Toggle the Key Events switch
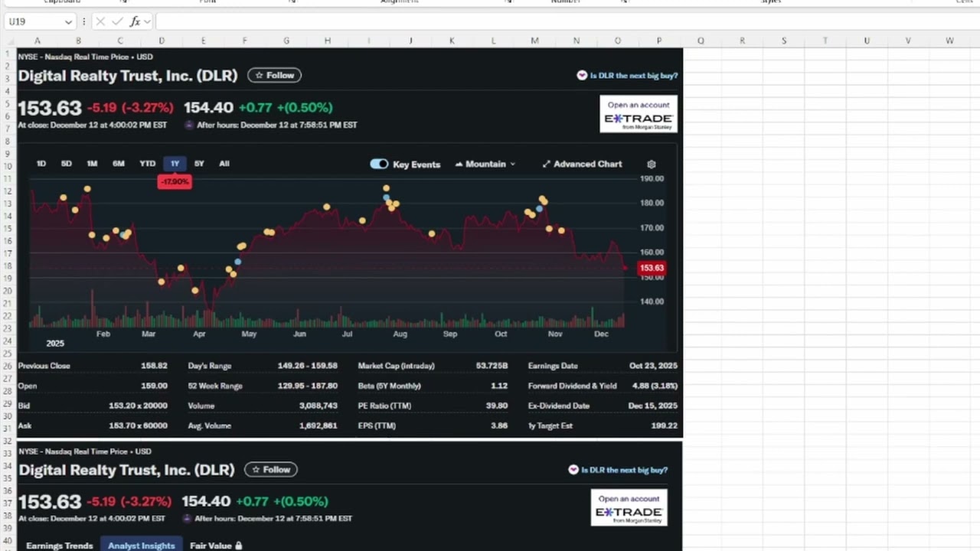The width and height of the screenshot is (980, 551). pyautogui.click(x=379, y=164)
